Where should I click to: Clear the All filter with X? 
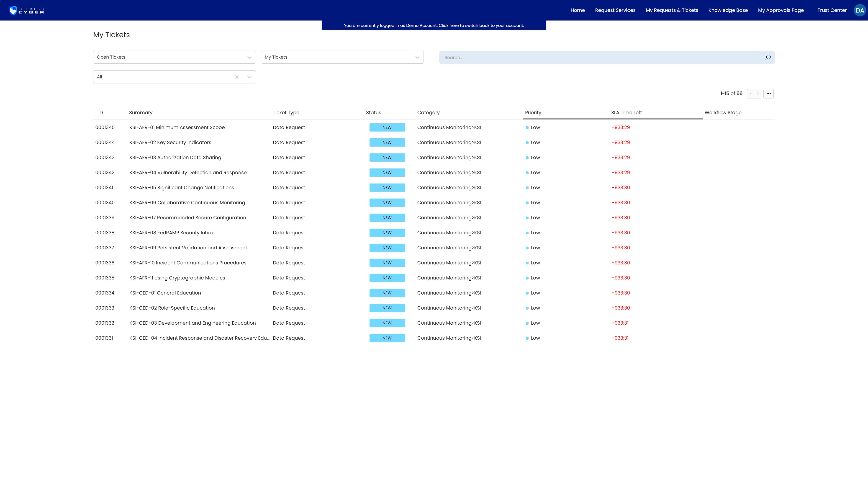coord(237,77)
